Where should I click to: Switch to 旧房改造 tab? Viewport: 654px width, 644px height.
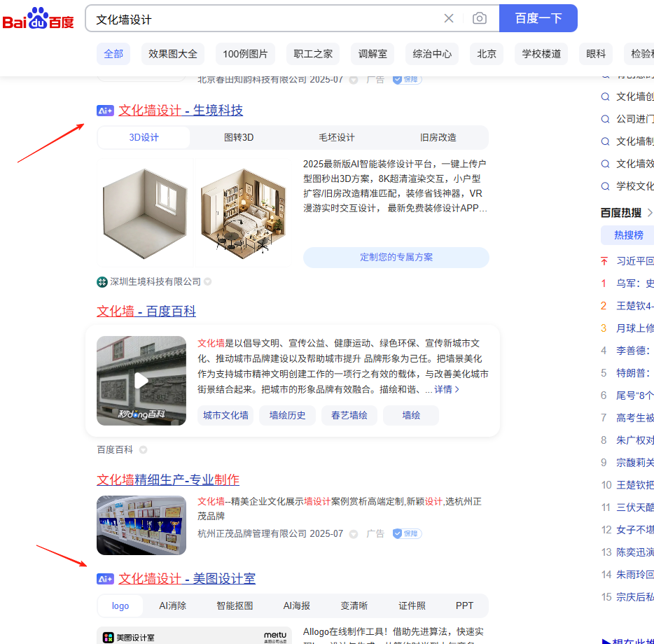438,138
